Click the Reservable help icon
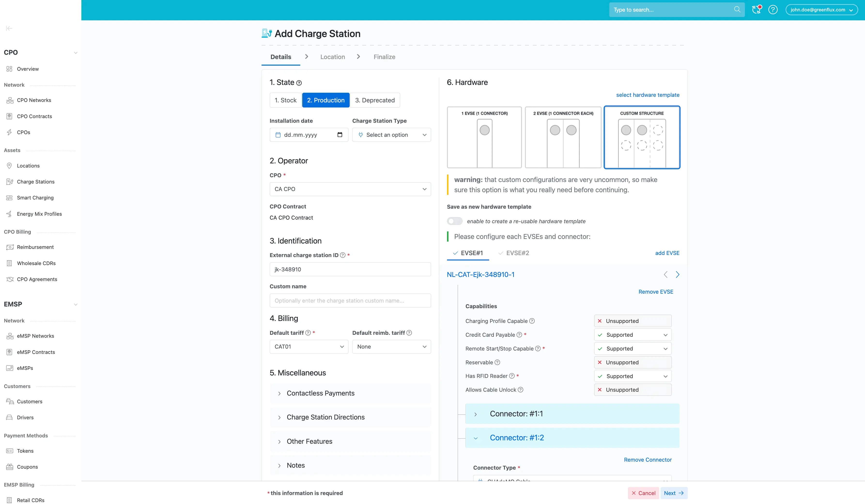The image size is (865, 504). (x=497, y=362)
